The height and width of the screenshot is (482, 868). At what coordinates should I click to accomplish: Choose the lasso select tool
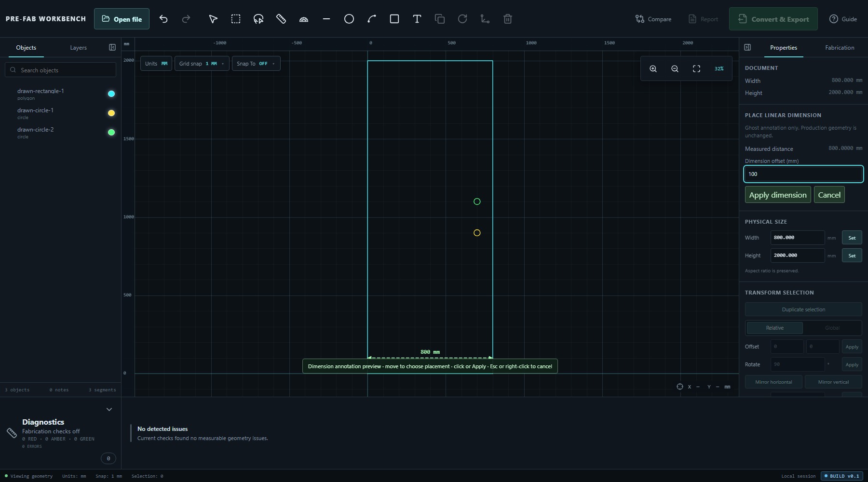click(x=258, y=19)
